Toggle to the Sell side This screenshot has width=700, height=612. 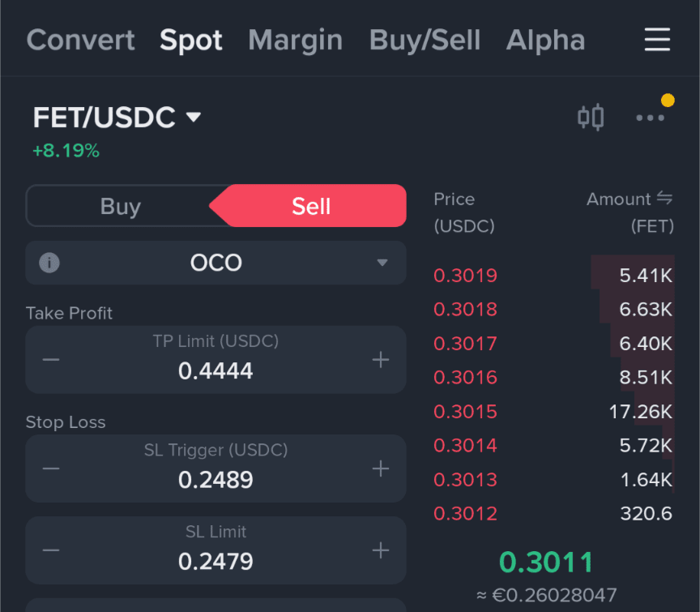[x=311, y=206]
